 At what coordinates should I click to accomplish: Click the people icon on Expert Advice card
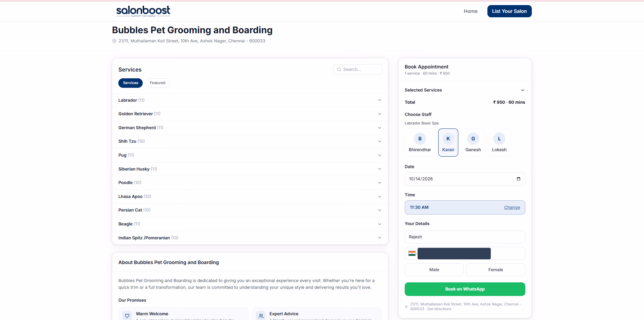[261, 316]
